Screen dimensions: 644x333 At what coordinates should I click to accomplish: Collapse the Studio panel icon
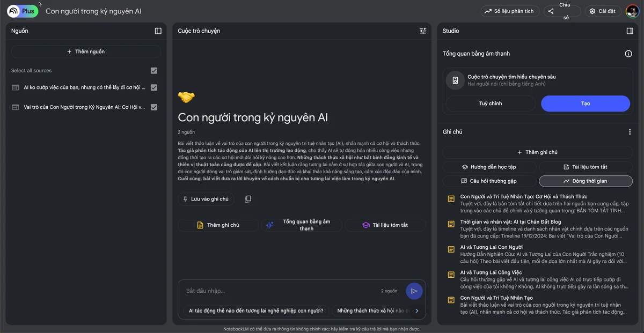pos(630,31)
